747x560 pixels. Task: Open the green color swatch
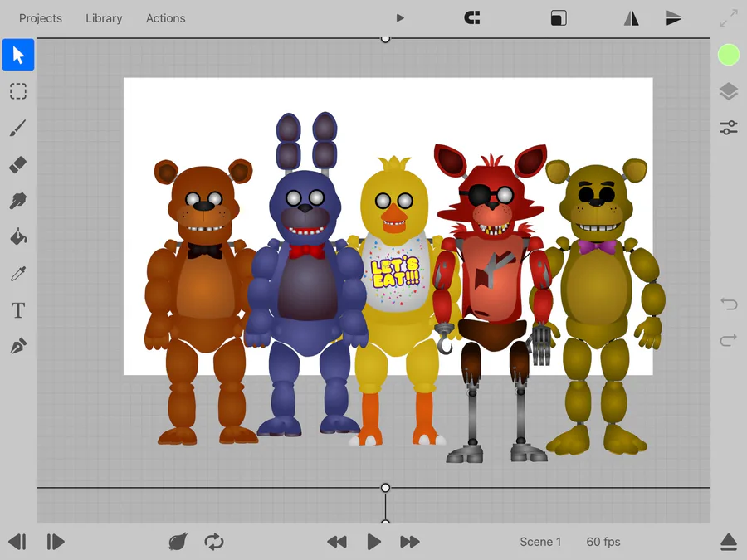pyautogui.click(x=729, y=55)
